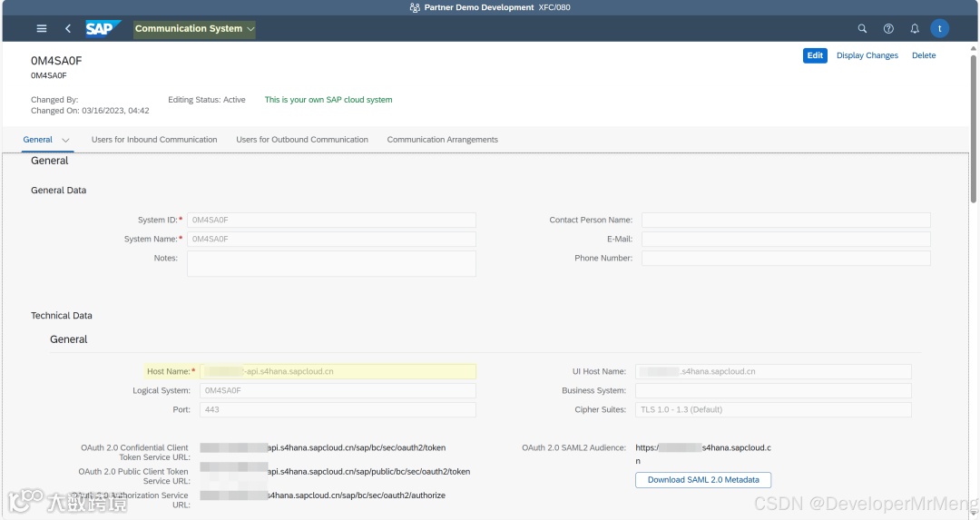Click the UI Host Name field
Image resolution: width=980 pixels, height=520 pixels.
click(773, 372)
